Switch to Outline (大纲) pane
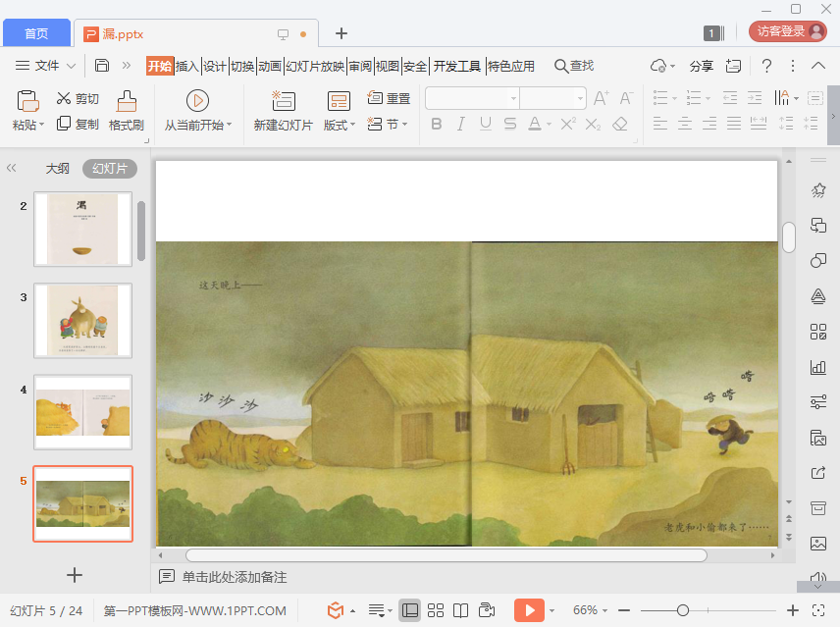The width and height of the screenshot is (840, 627). tap(57, 168)
